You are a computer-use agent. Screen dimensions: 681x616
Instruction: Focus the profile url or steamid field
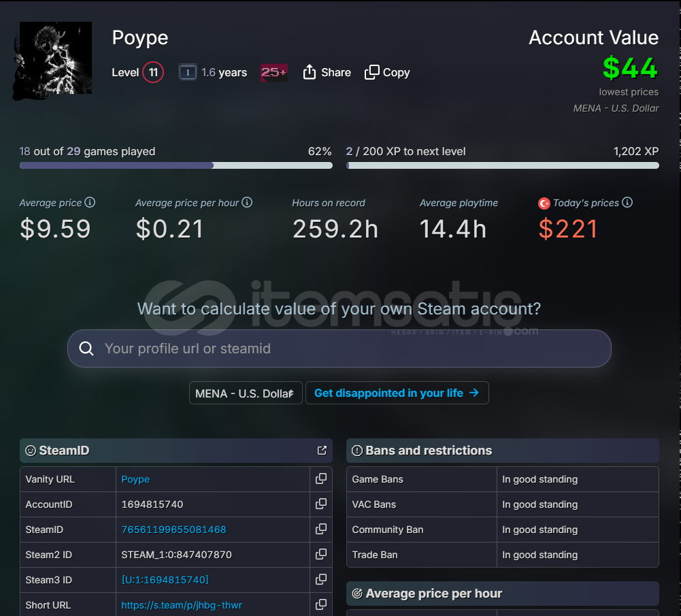pyautogui.click(x=339, y=348)
